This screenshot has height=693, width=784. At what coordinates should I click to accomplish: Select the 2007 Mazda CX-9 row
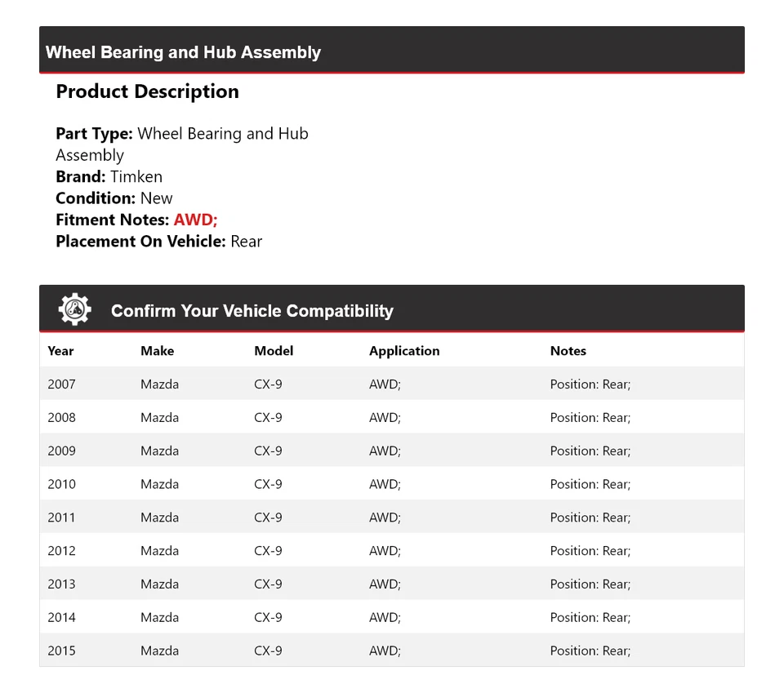point(327,384)
